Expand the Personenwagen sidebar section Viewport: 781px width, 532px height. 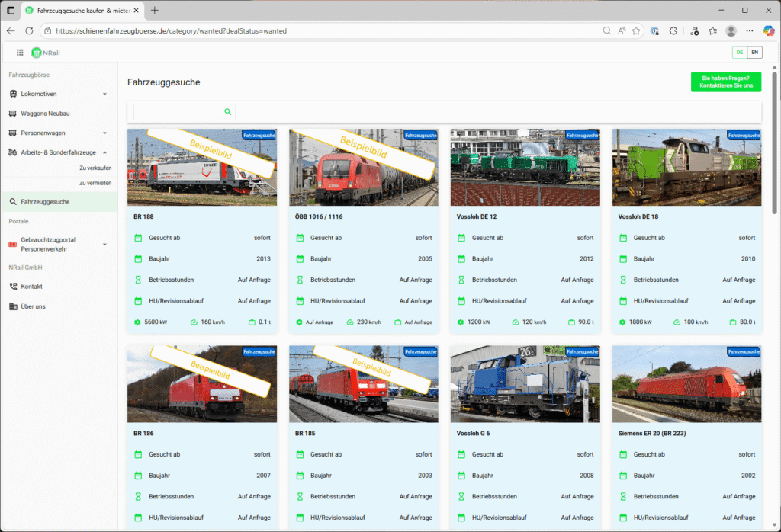click(104, 133)
